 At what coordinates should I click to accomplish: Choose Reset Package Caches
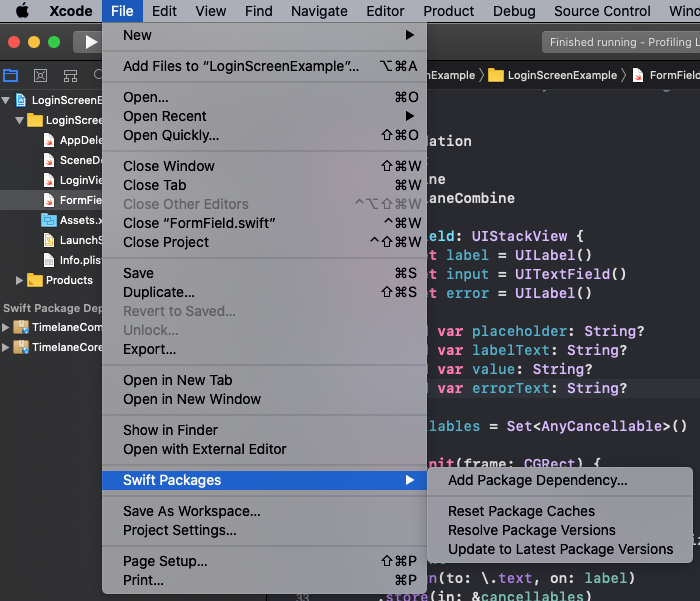[560, 511]
